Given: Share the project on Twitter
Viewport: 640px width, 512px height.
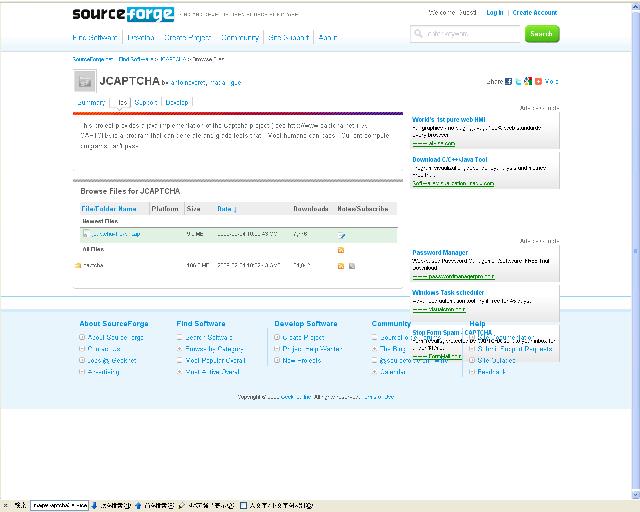Looking at the screenshot, I should [518, 81].
